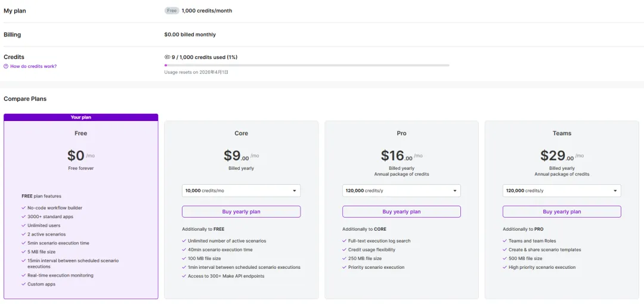The width and height of the screenshot is (644, 304).
Task: Click the checkmark beside Full-text execution log search
Action: tap(344, 241)
